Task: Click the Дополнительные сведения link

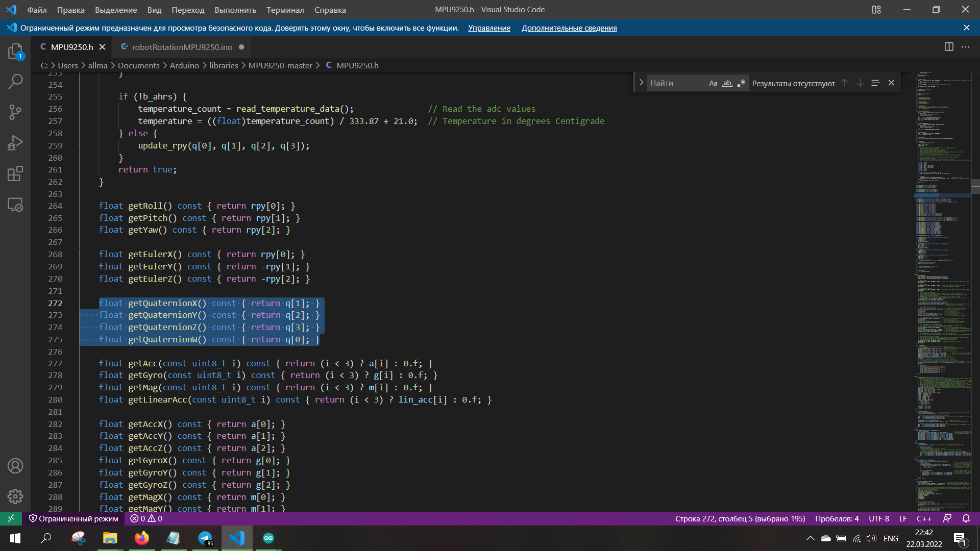Action: point(569,28)
